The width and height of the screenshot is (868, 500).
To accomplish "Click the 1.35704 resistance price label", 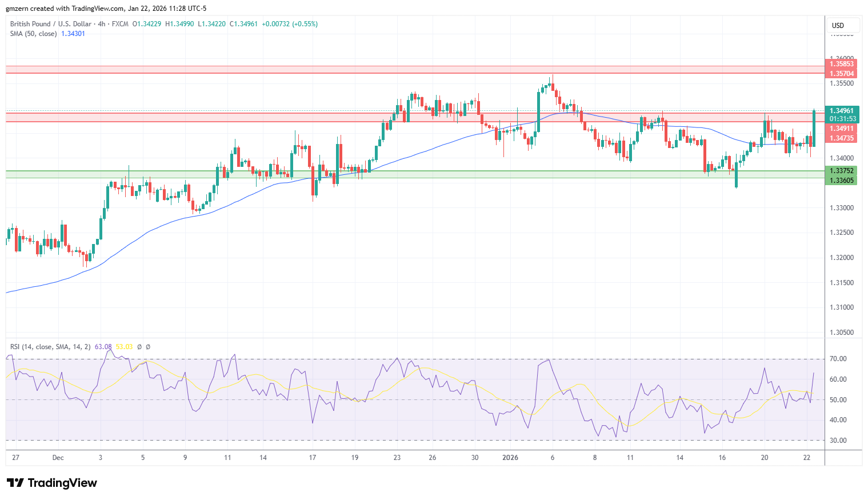I will (842, 73).
